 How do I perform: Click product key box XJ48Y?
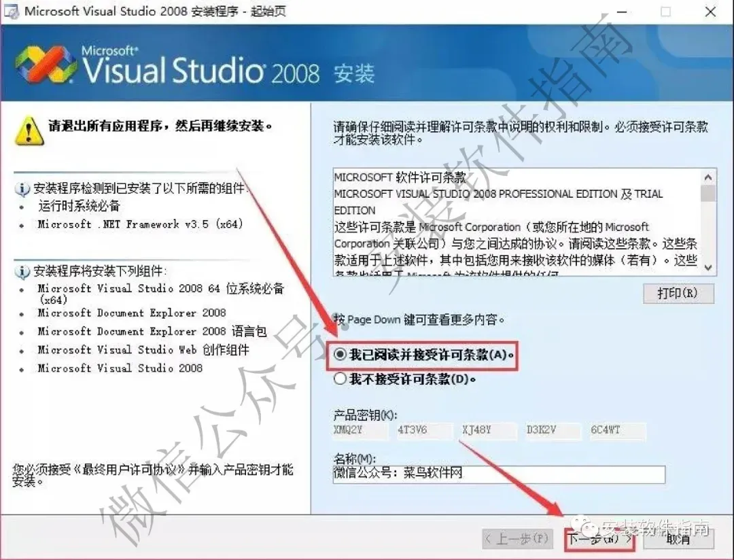(x=489, y=430)
